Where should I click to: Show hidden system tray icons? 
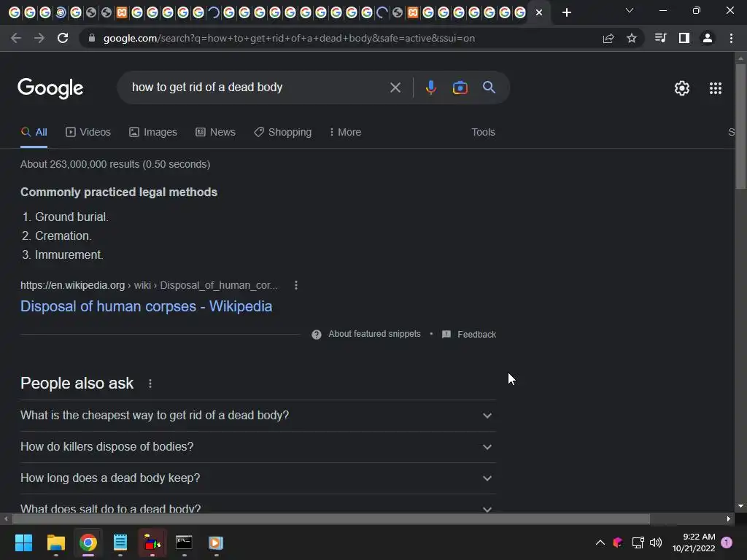pyautogui.click(x=600, y=542)
